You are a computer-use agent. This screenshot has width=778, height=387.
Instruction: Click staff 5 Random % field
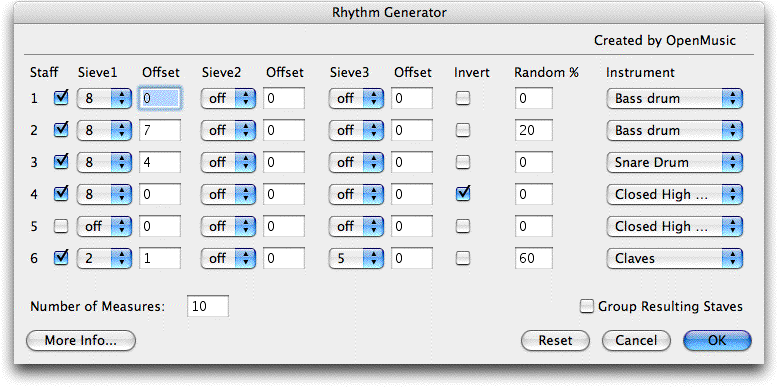(534, 226)
